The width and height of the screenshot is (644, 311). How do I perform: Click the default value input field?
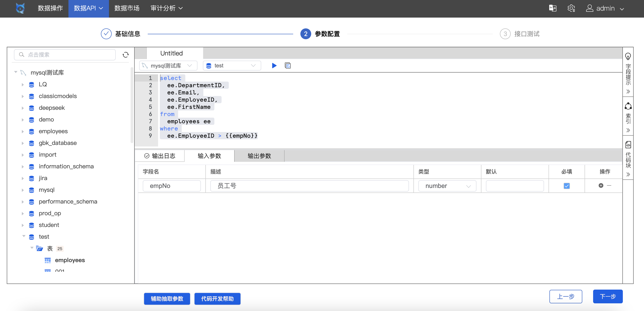[x=515, y=186]
